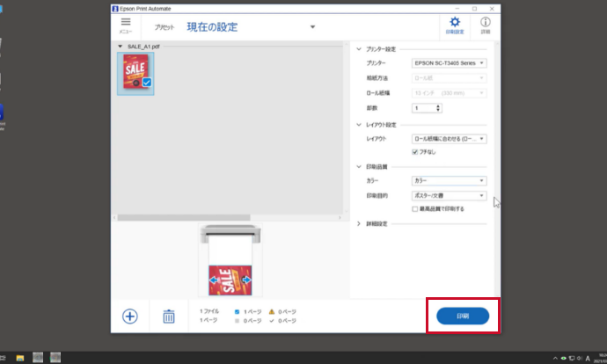Click the add file plus icon
Screen dimensions: 607x364
coord(130,317)
